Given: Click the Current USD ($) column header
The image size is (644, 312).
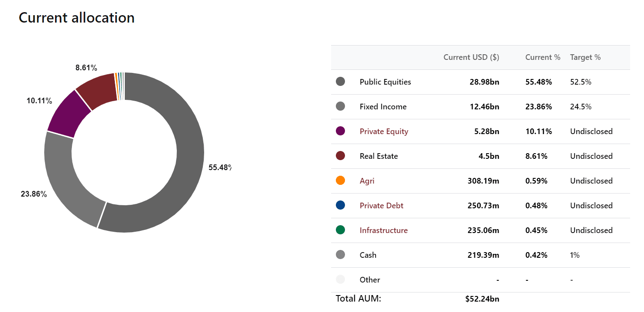Looking at the screenshot, I should (x=471, y=57).
